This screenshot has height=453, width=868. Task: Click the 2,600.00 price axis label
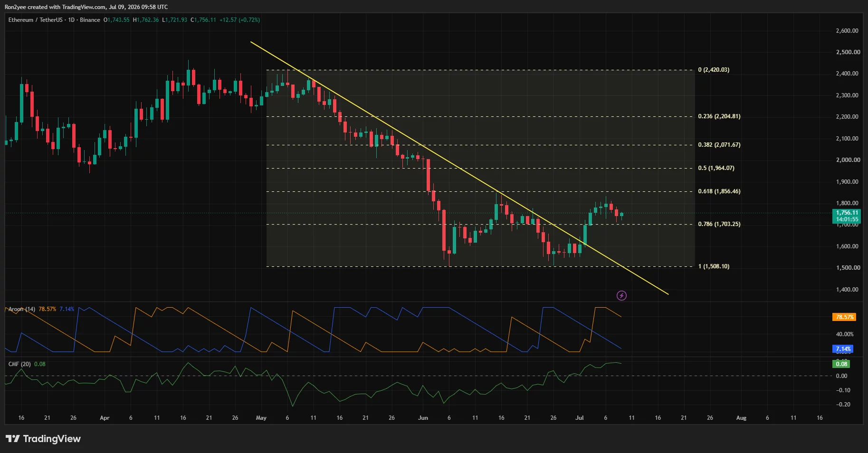847,31
